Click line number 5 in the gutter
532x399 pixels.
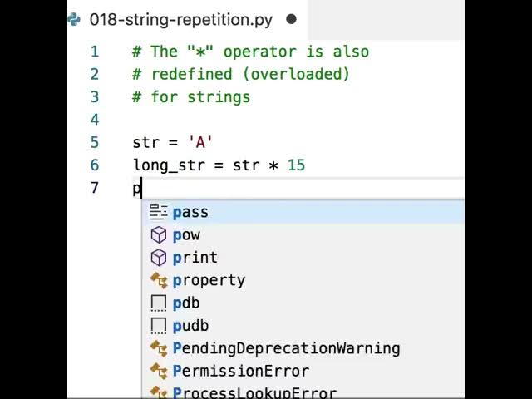pyautogui.click(x=95, y=142)
